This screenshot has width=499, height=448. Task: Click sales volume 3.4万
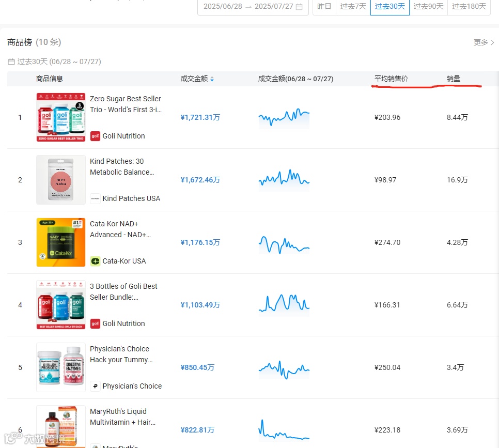pos(455,367)
